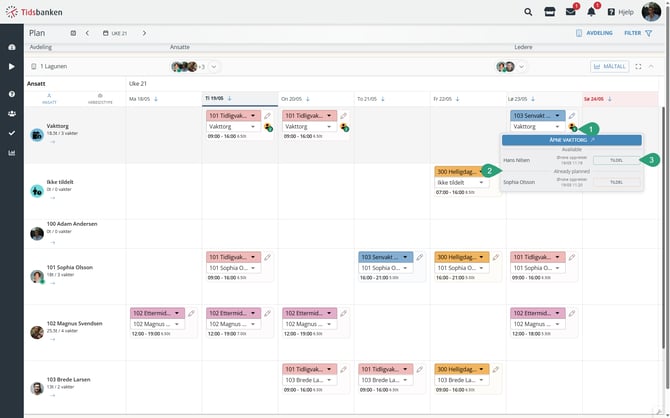670x418 pixels.
Task: Click TILDEL button for Hans Nilsen
Action: click(x=616, y=160)
